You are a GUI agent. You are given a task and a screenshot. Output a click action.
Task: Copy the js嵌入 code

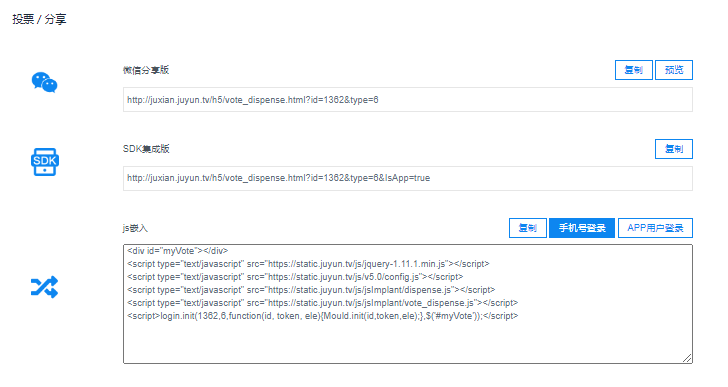[527, 228]
